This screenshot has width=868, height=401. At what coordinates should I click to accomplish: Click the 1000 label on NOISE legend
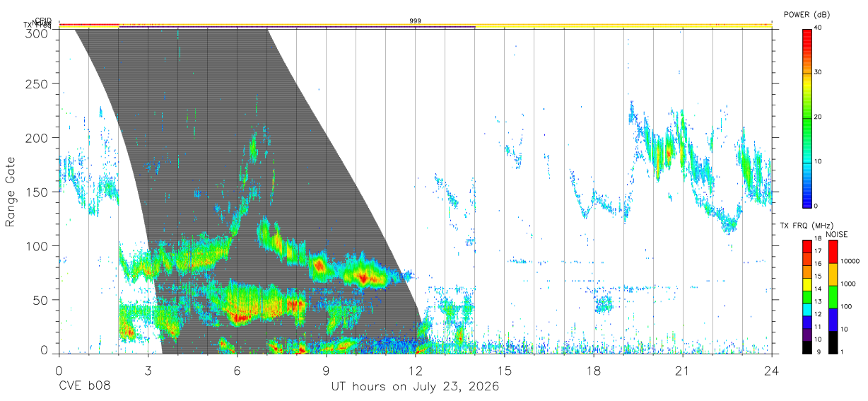pos(848,284)
